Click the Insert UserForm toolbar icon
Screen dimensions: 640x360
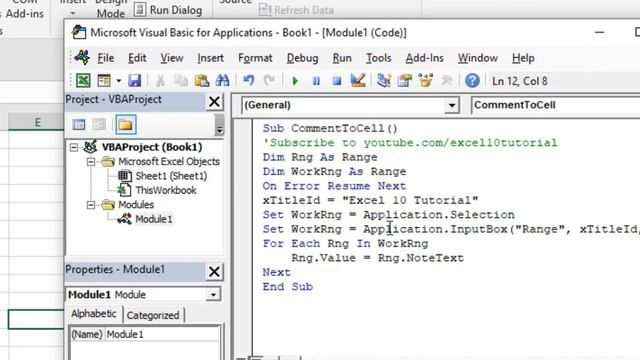(104, 81)
